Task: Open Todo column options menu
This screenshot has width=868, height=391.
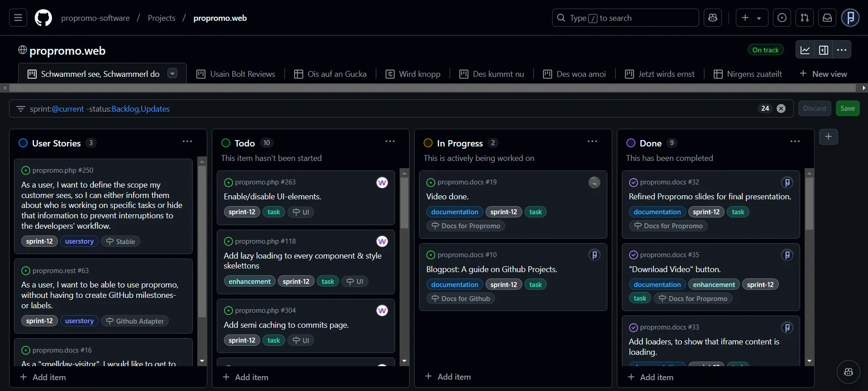Action: pos(390,141)
